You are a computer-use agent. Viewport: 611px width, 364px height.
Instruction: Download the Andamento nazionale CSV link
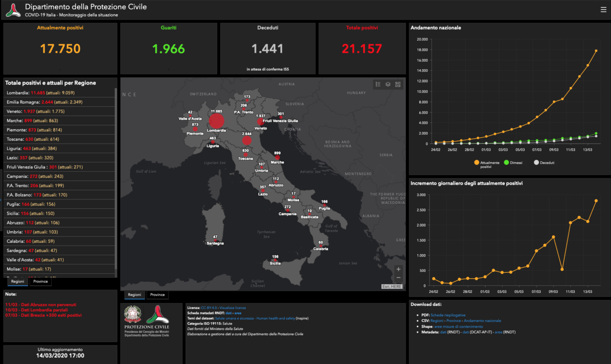click(x=482, y=321)
